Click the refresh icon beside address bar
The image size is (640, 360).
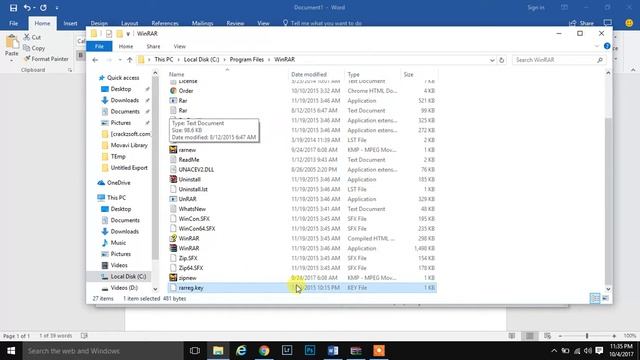502,60
